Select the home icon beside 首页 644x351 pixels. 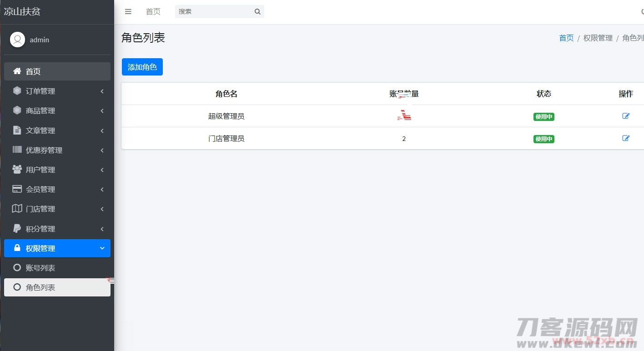pos(18,71)
